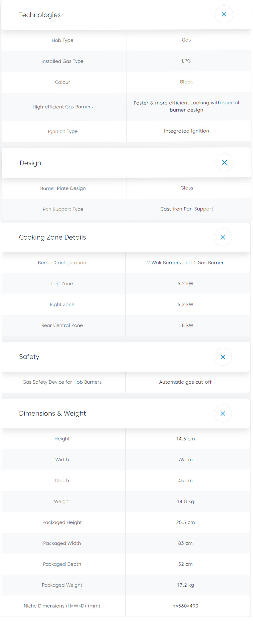
Task: Toggle the Cooking Zone Details header
Action: [52, 237]
